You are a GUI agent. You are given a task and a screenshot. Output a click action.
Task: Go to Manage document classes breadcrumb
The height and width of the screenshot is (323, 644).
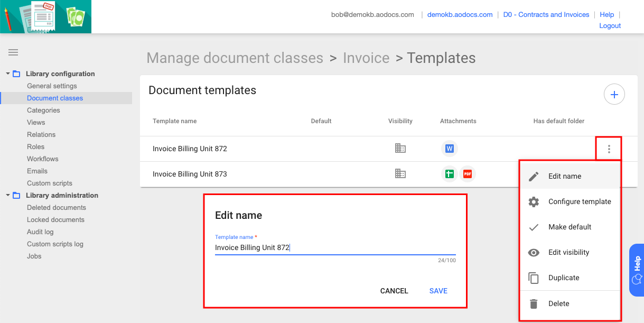[235, 58]
